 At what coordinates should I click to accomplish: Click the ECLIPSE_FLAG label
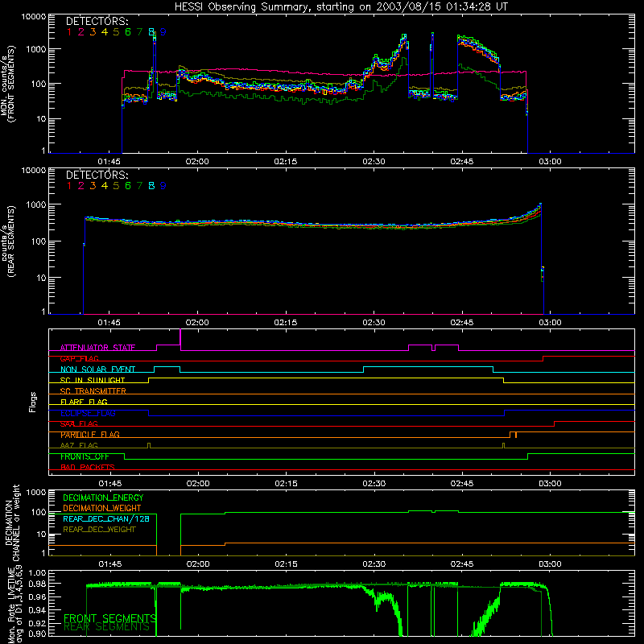coord(88,413)
